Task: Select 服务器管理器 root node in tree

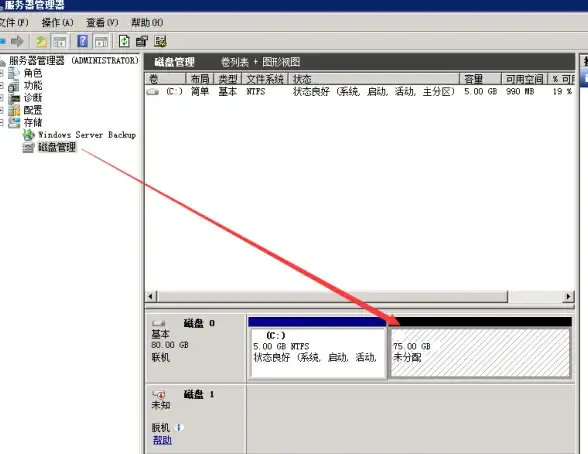Action: pos(74,60)
